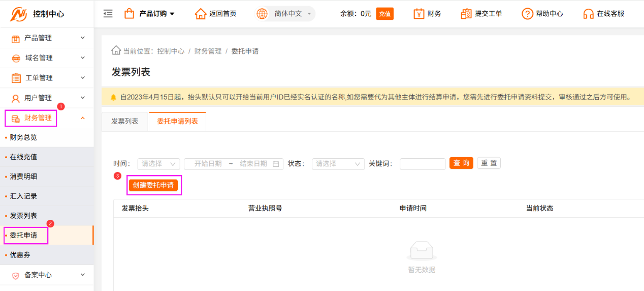Click the calendar icon in the date range field
This screenshot has height=291, width=644.
pos(276,164)
